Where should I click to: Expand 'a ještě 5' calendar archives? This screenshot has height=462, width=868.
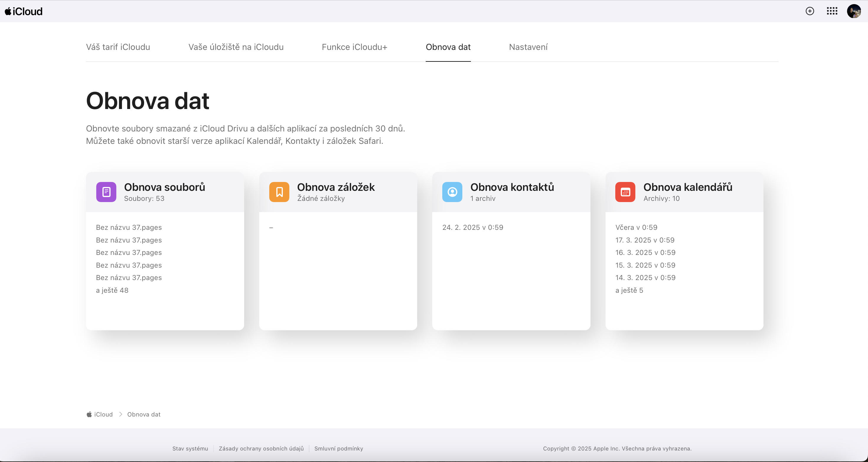pyautogui.click(x=629, y=290)
